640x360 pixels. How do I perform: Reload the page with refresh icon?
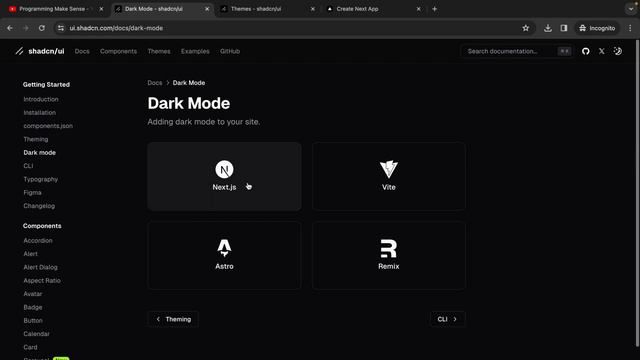click(x=42, y=28)
